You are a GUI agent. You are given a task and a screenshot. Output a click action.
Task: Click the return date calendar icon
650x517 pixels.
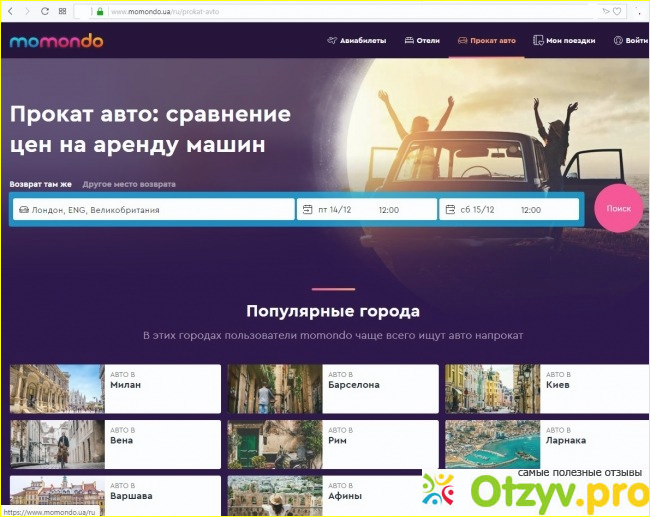(450, 210)
